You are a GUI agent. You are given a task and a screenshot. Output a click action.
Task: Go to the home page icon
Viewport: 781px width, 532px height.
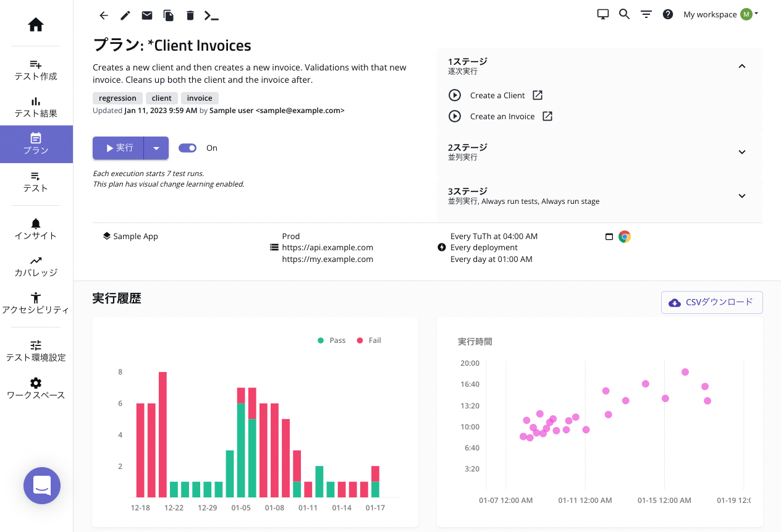click(x=36, y=25)
